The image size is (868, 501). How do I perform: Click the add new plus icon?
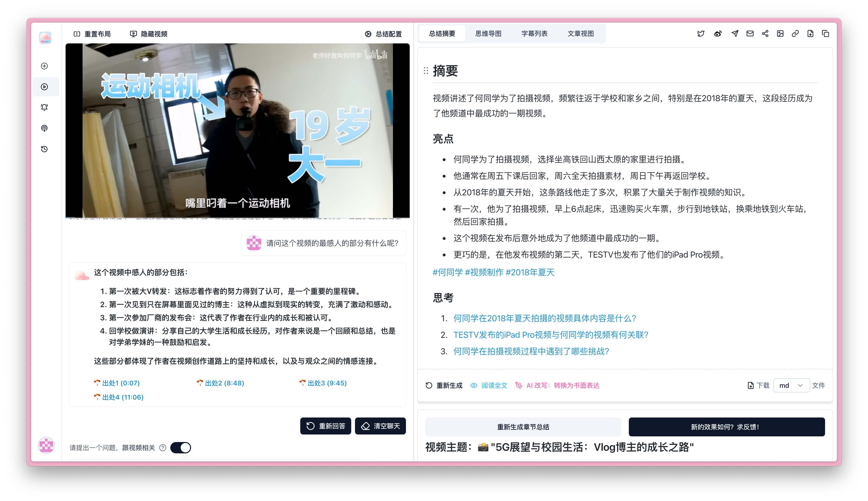click(44, 66)
